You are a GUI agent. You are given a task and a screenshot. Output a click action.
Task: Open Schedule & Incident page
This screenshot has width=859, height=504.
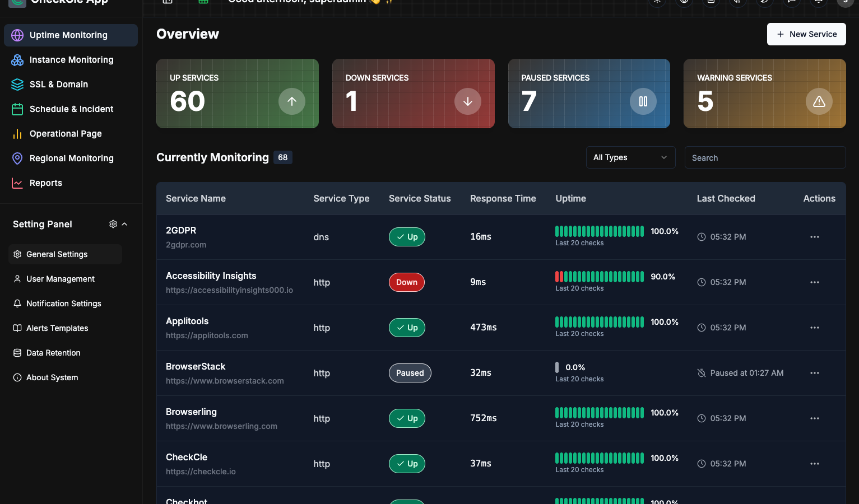pyautogui.click(x=71, y=109)
